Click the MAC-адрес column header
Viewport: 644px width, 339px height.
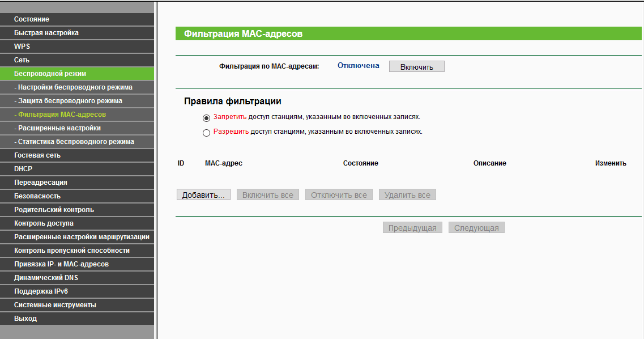pyautogui.click(x=223, y=163)
